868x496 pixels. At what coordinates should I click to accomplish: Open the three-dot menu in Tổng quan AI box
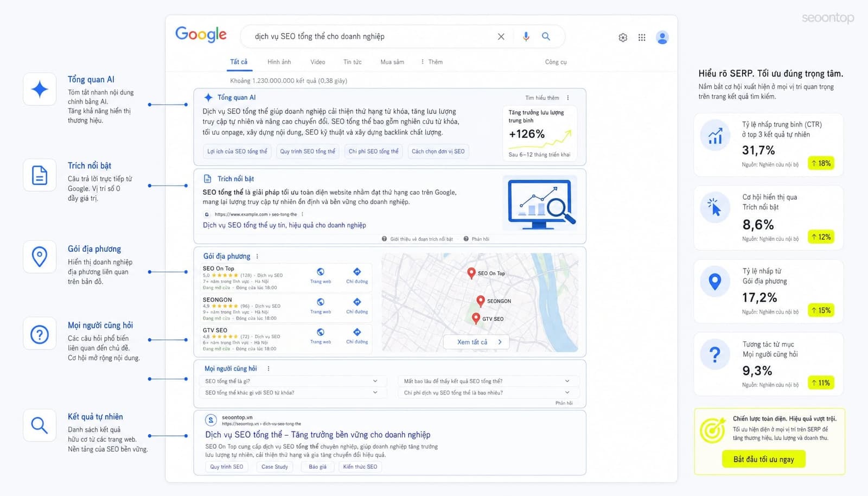[568, 98]
